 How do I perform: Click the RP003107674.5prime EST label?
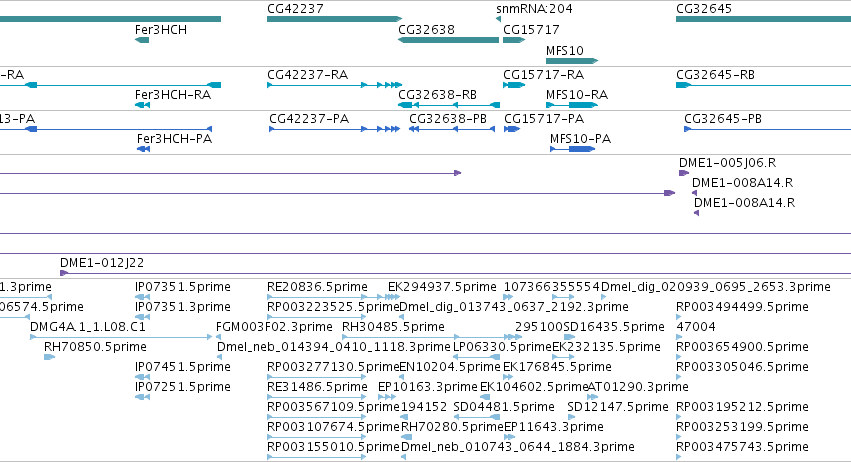(x=333, y=427)
